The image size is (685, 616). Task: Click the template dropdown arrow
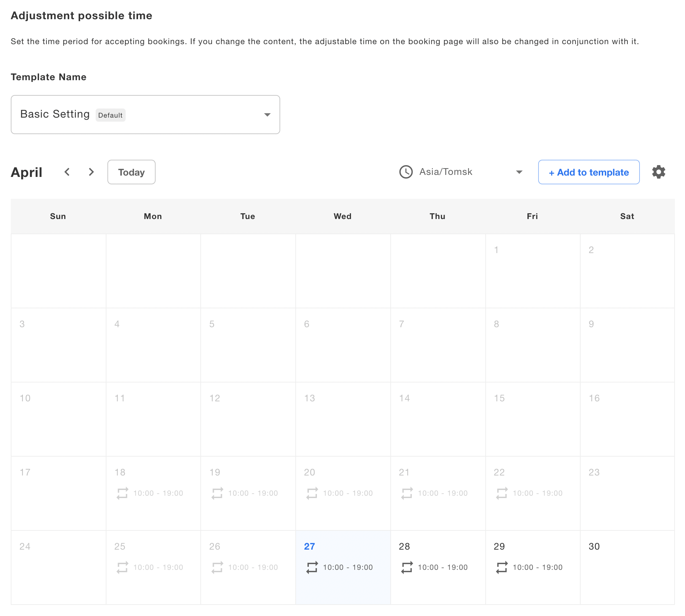point(267,115)
